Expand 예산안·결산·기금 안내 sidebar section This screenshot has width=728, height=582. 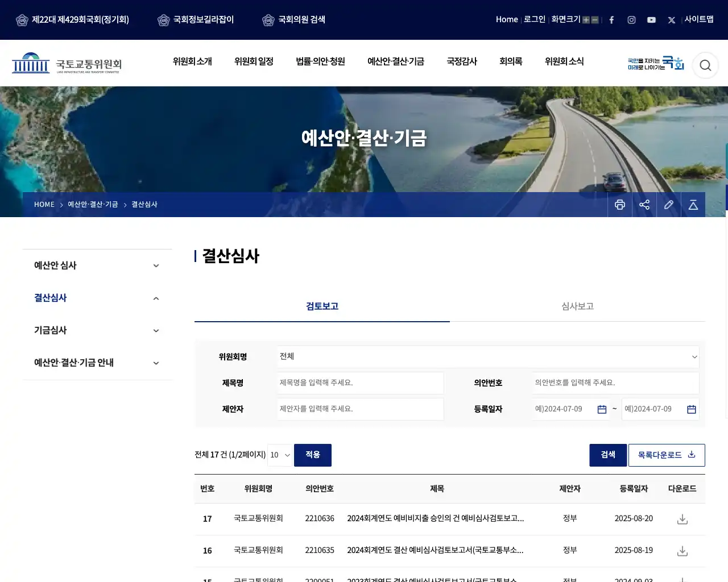[97, 363]
